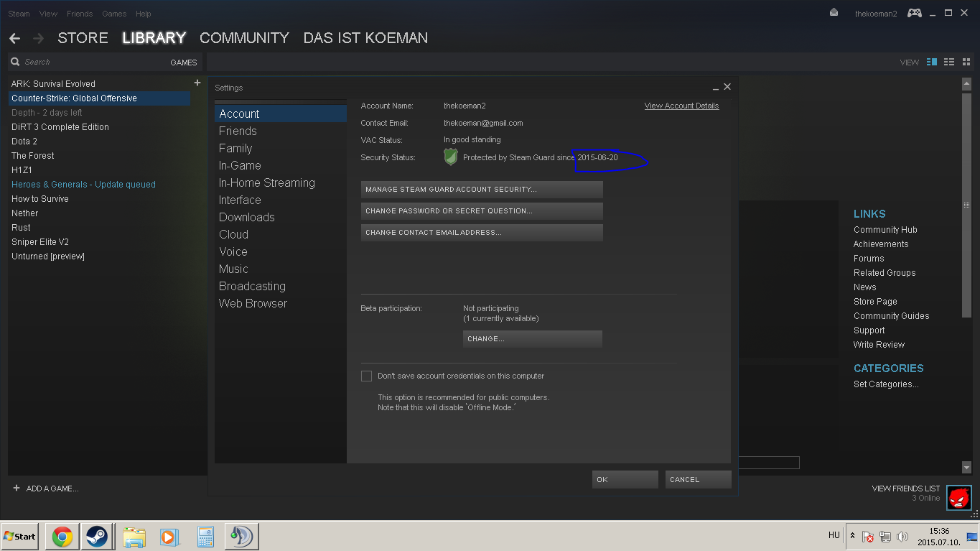Open the inbox envelope notification icon

pyautogui.click(x=834, y=13)
